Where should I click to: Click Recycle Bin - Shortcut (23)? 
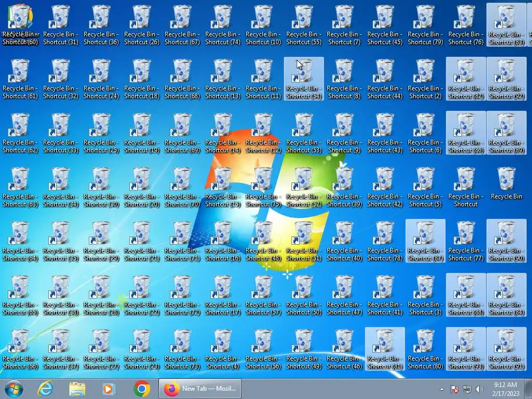pos(142,349)
